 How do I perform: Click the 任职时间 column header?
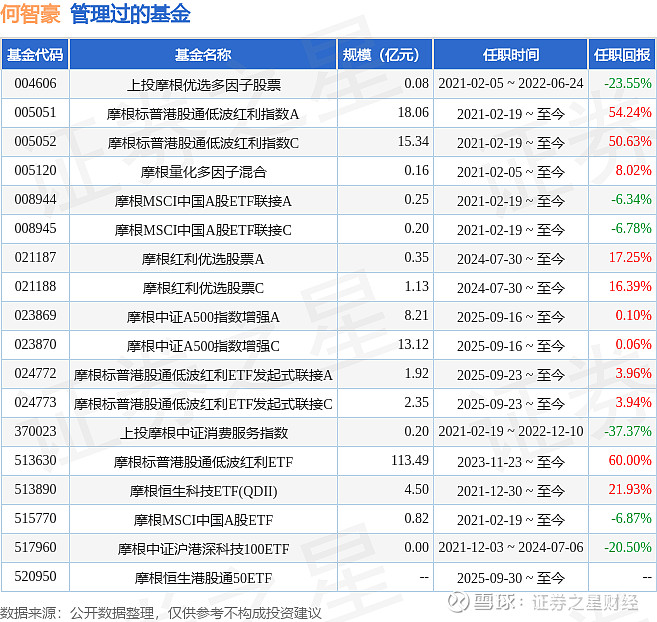coord(510,54)
